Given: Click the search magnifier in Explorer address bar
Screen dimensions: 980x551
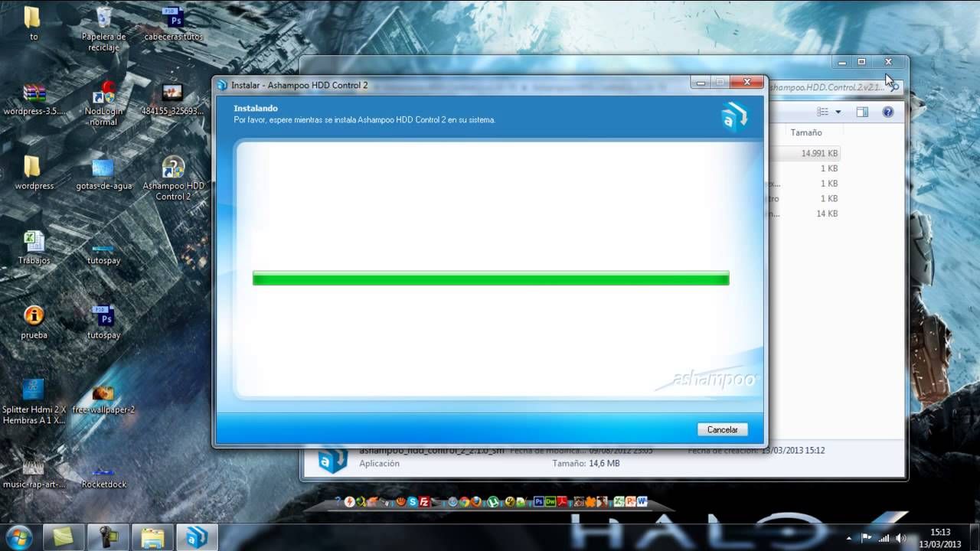Looking at the screenshot, I should click(895, 87).
